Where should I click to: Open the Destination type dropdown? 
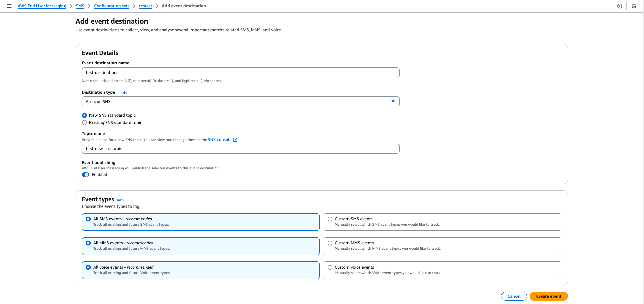click(x=240, y=102)
